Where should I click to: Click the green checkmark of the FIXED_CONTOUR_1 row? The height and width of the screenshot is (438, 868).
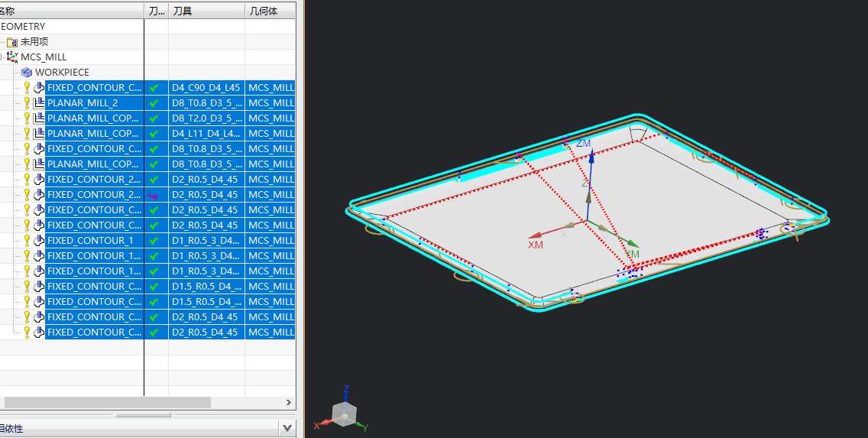click(x=154, y=241)
